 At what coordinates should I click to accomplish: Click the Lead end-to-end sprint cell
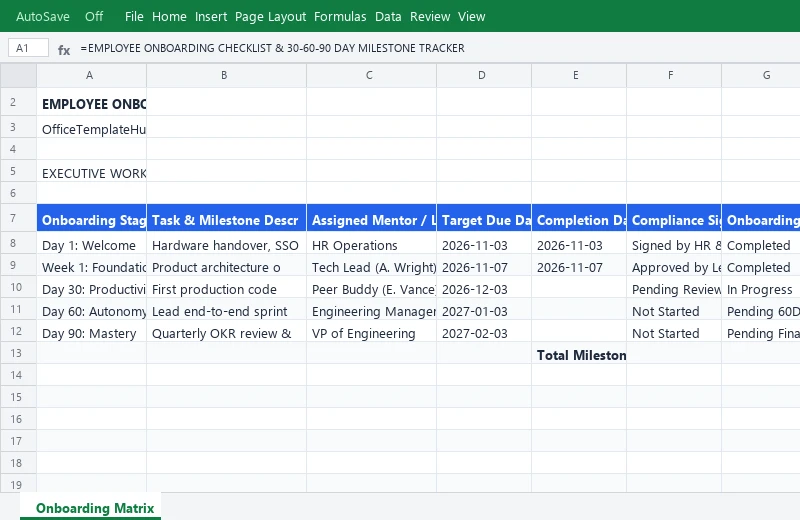[227, 311]
